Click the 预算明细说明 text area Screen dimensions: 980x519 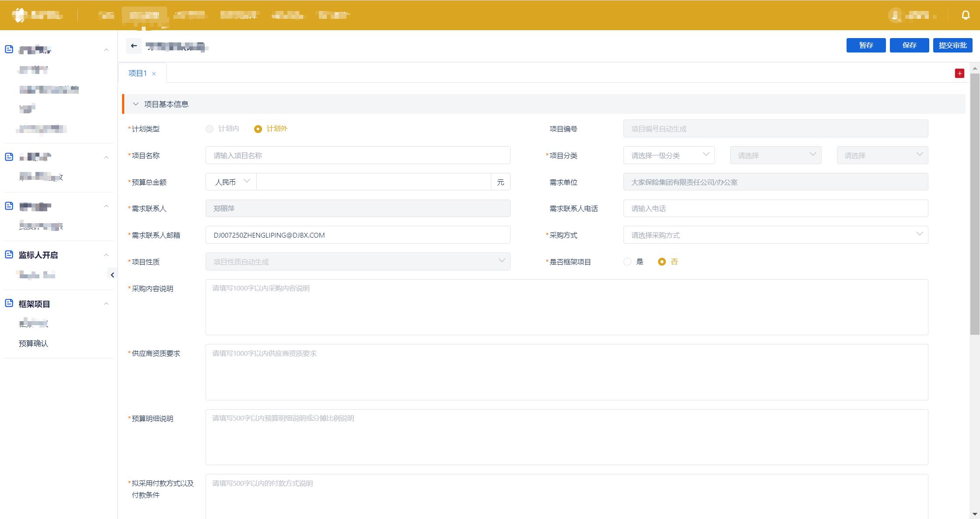coord(567,437)
